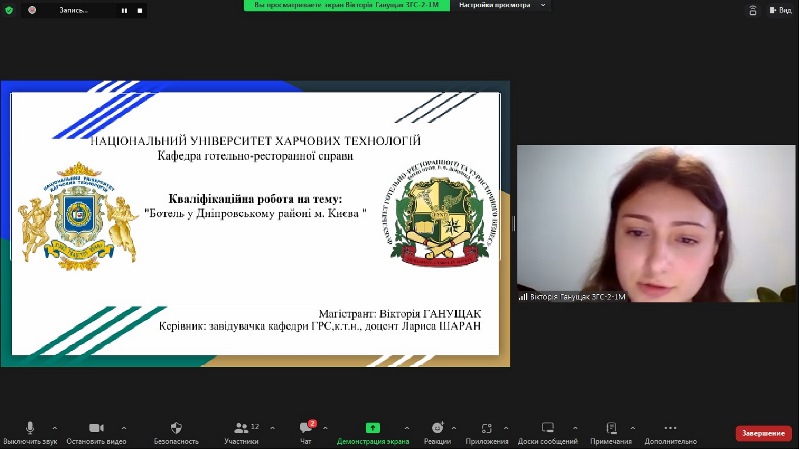Expand reactions options arrow
The height and width of the screenshot is (450, 800).
454,428
